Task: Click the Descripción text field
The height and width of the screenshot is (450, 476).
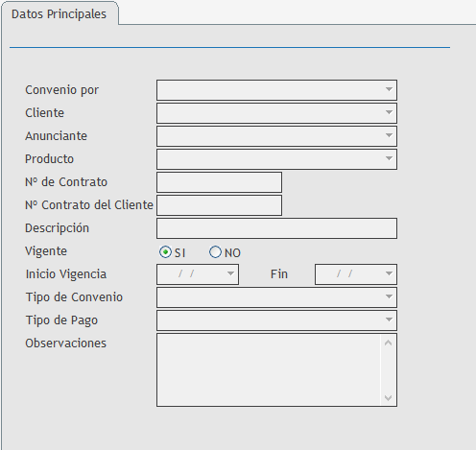Action: 276,228
